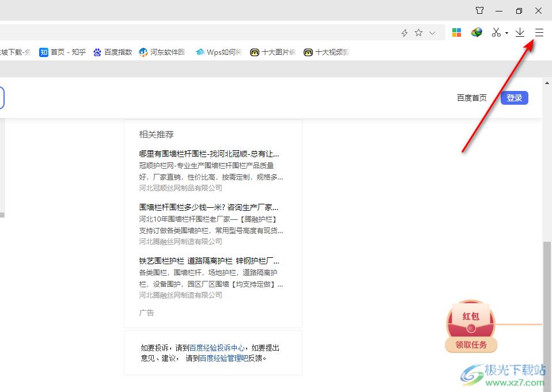The image size is (552, 392).
Task: Click the 河北10年围墙栏杆围栏老厂家 description text
Action: (211, 225)
